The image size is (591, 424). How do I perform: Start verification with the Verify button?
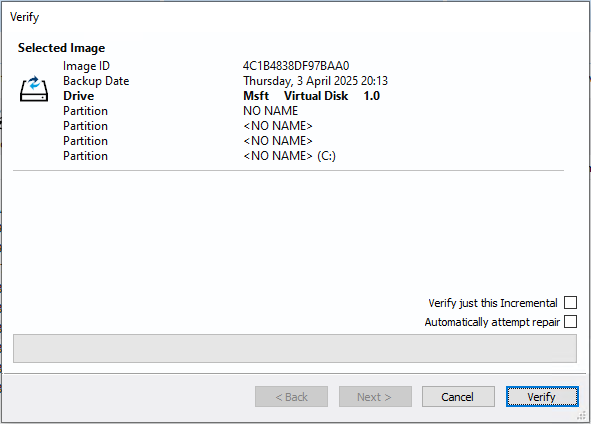542,396
